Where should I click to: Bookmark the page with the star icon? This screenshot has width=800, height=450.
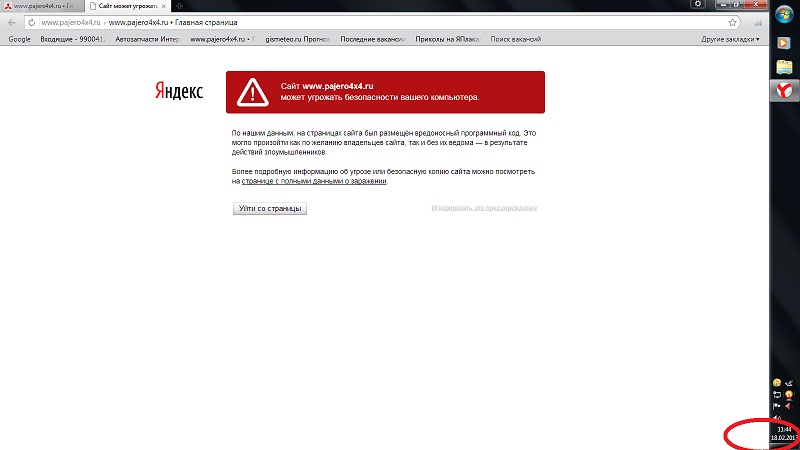(732, 22)
